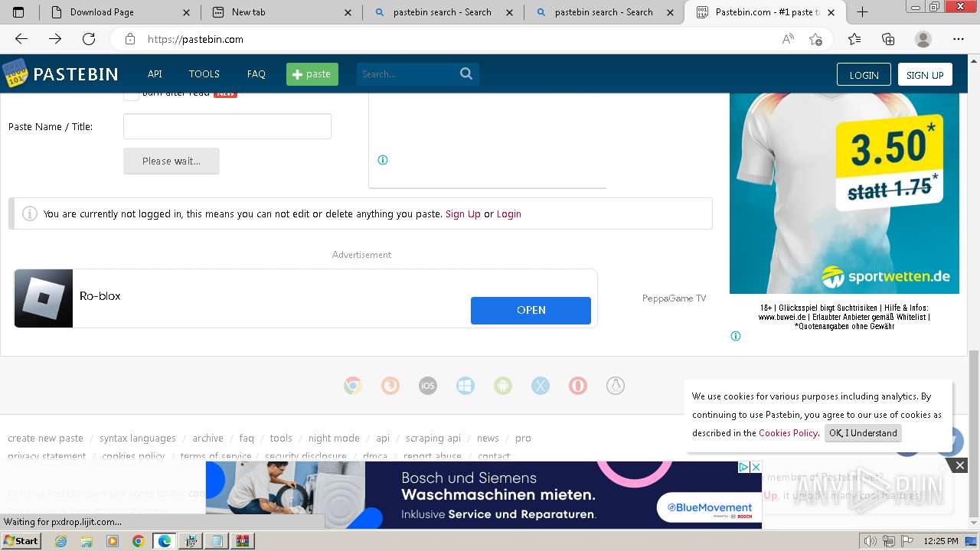
Task: Click the green paste button
Action: 312,73
